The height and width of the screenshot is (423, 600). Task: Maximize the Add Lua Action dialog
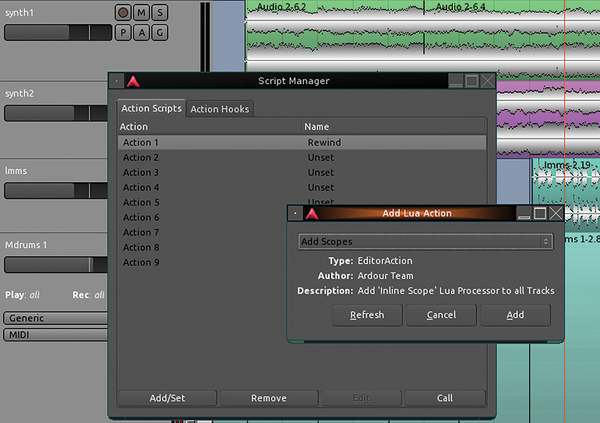tap(540, 213)
